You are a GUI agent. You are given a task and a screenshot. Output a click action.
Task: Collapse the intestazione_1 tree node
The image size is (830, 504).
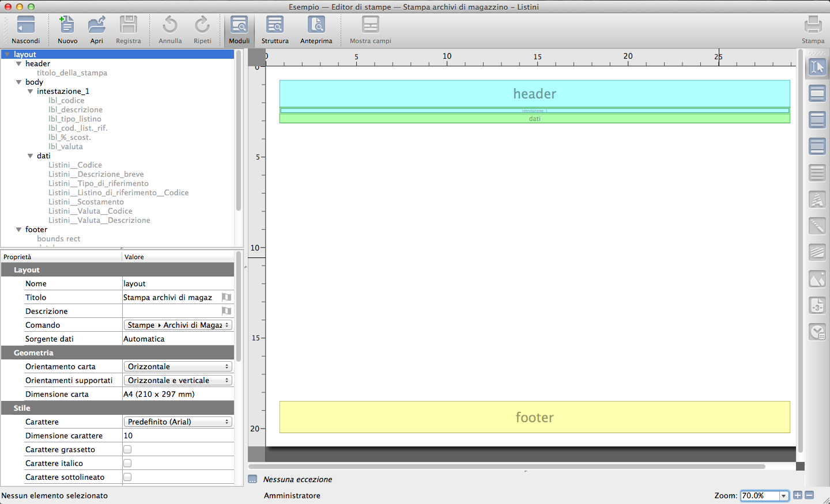pyautogui.click(x=31, y=92)
